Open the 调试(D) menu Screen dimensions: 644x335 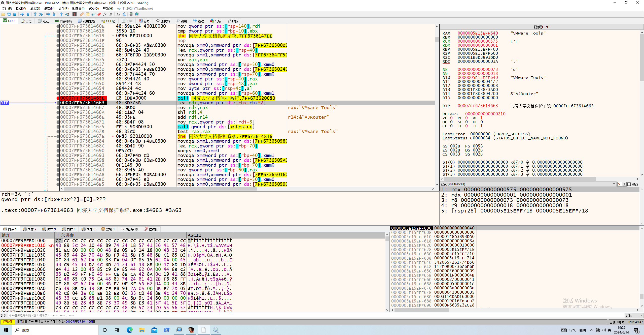[x=35, y=9]
